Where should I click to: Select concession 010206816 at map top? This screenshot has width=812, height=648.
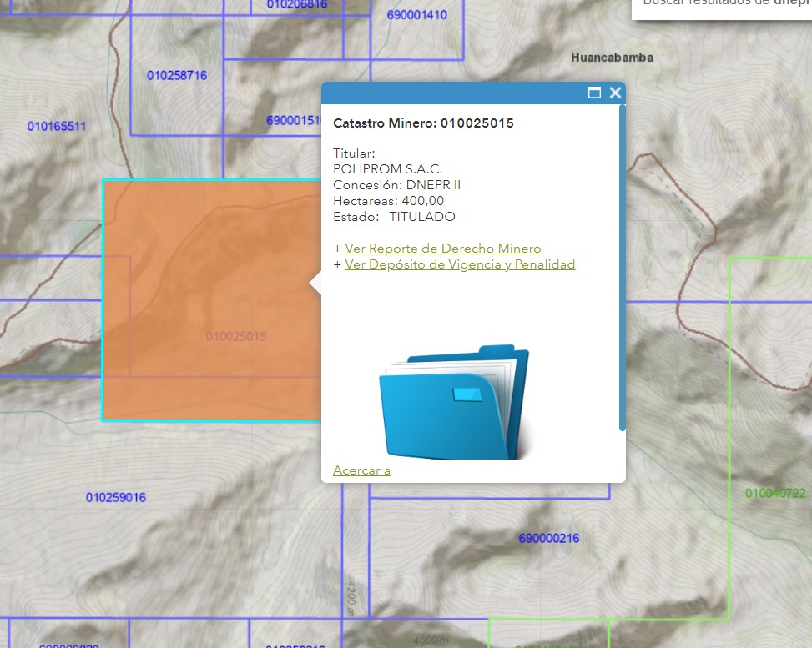(297, 4)
